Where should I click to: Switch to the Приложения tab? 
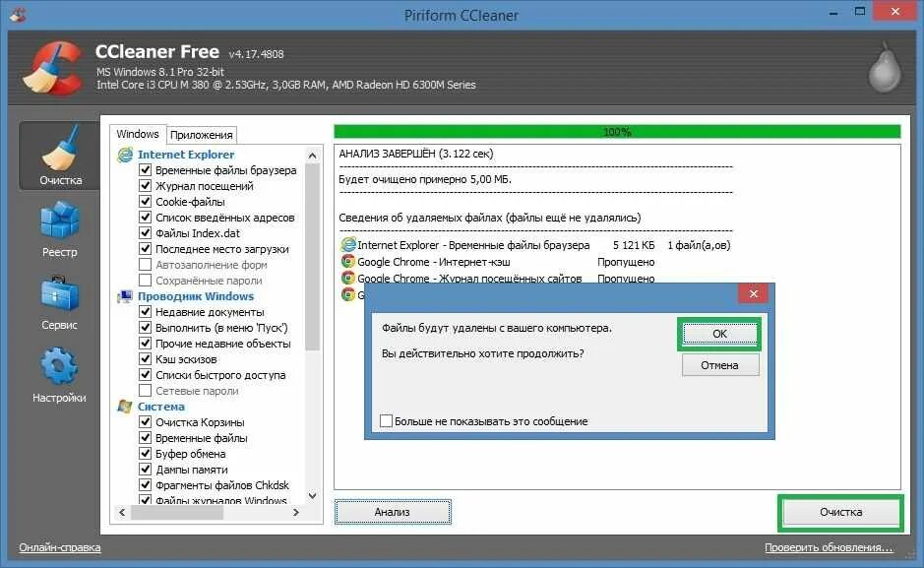(x=202, y=135)
